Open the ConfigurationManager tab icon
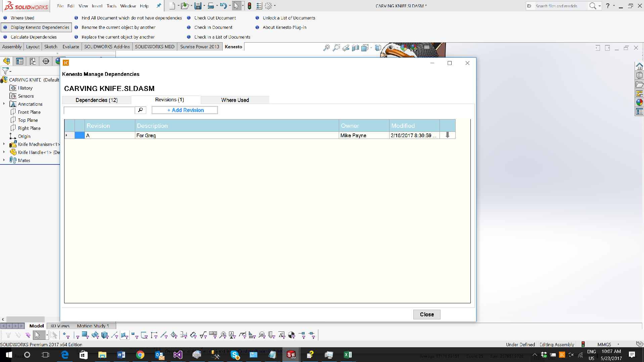 (x=33, y=61)
